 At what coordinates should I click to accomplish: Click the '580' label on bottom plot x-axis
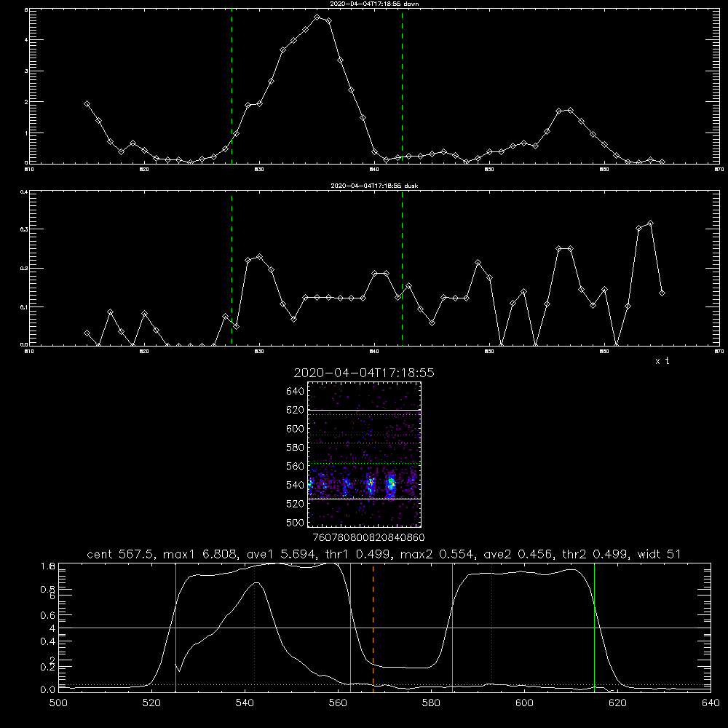pyautogui.click(x=431, y=703)
